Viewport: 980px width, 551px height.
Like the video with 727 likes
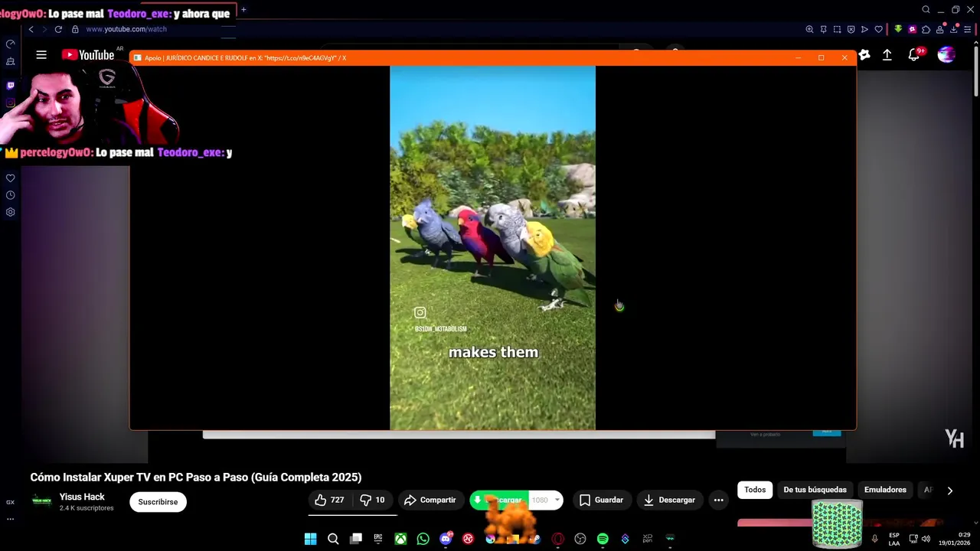(x=330, y=500)
